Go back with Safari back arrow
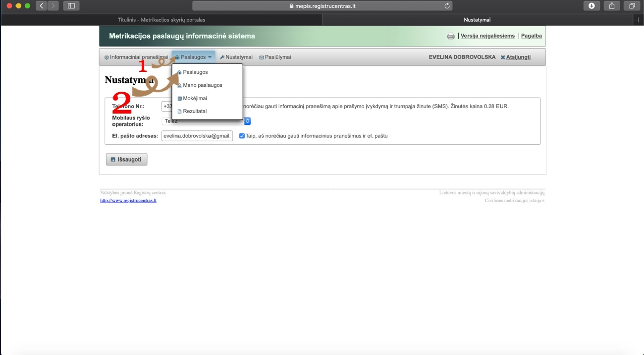The height and width of the screenshot is (355, 644). click(41, 6)
